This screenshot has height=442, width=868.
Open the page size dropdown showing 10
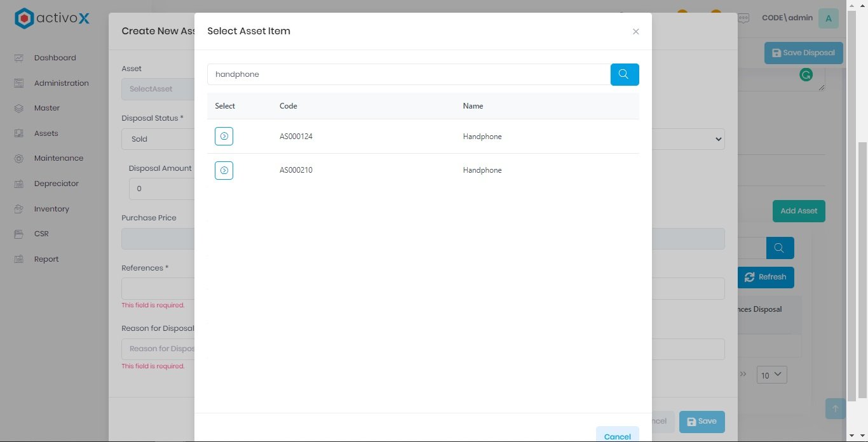click(x=771, y=375)
